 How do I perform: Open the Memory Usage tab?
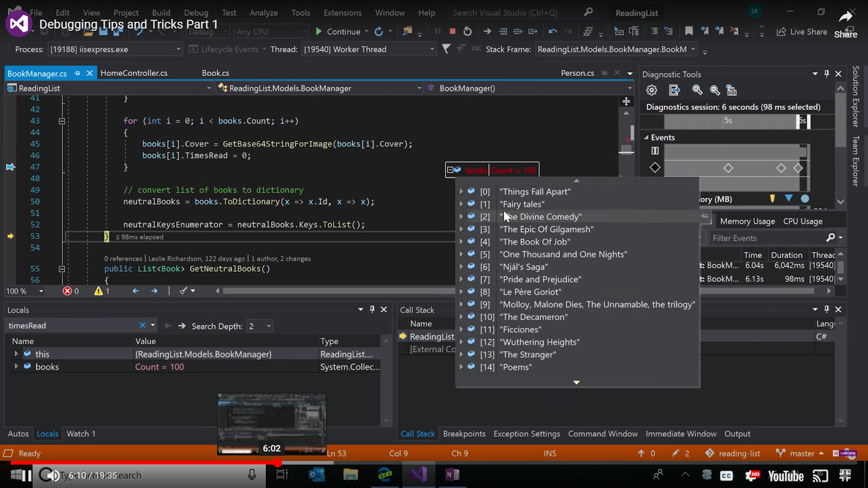click(748, 221)
